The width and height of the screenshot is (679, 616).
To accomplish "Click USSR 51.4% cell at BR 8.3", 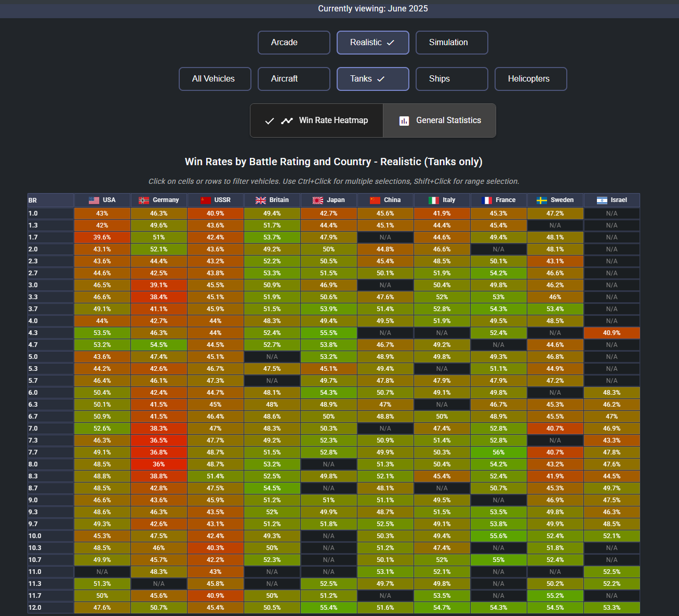I will click(215, 476).
